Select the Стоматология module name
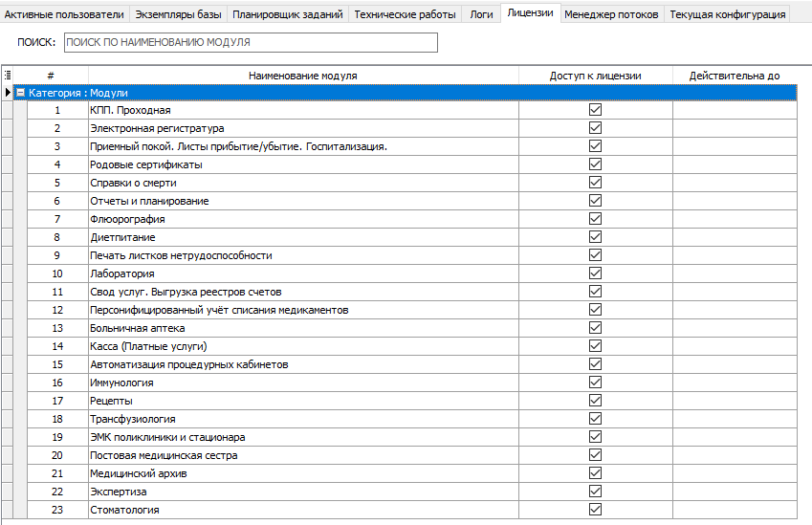812x525 pixels. [x=303, y=510]
